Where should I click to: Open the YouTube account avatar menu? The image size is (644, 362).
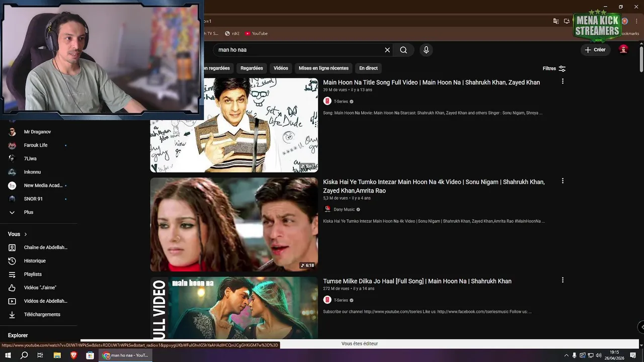(623, 49)
